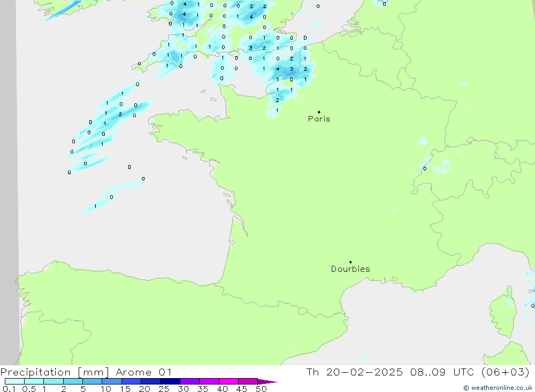The width and height of the screenshot is (535, 392).
Task: Click the Paris city label
Action: click(319, 119)
